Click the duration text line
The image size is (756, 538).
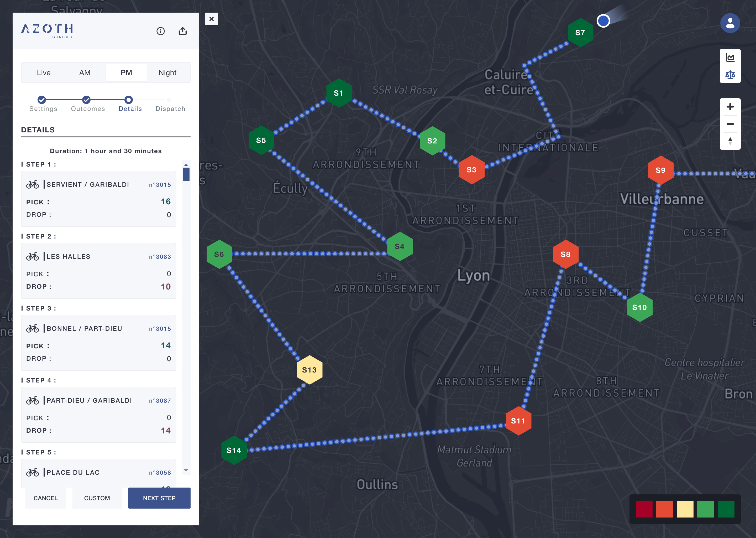[x=106, y=151]
